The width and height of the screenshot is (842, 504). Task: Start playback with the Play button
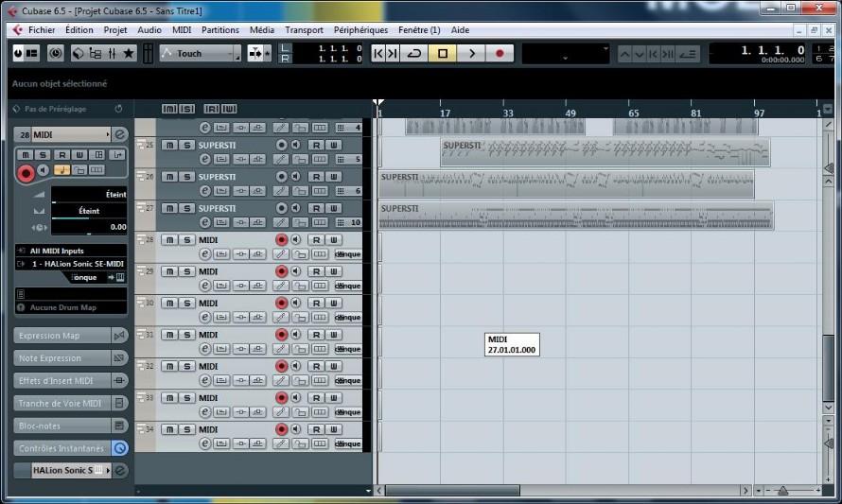pos(471,54)
